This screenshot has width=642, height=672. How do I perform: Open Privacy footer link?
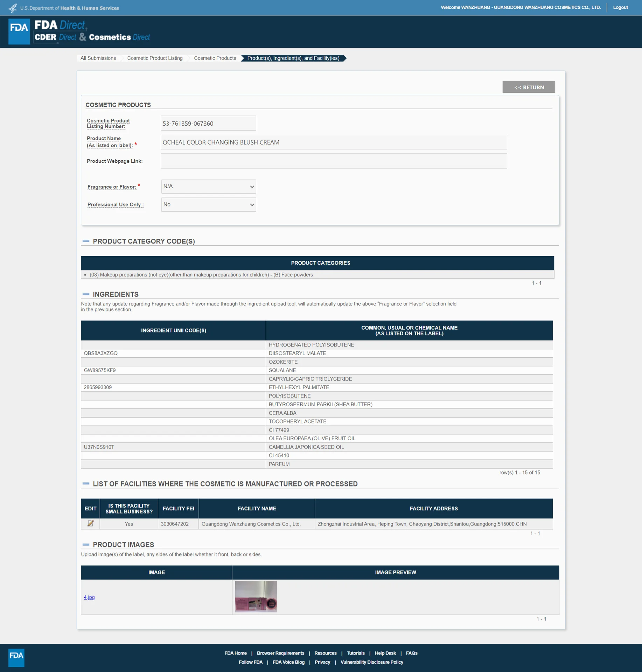[x=322, y=662]
